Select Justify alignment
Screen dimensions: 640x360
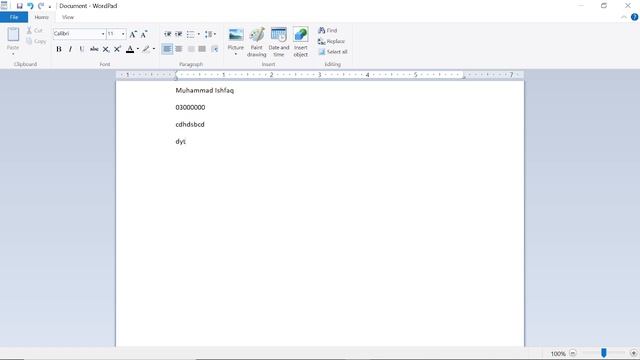click(x=202, y=49)
